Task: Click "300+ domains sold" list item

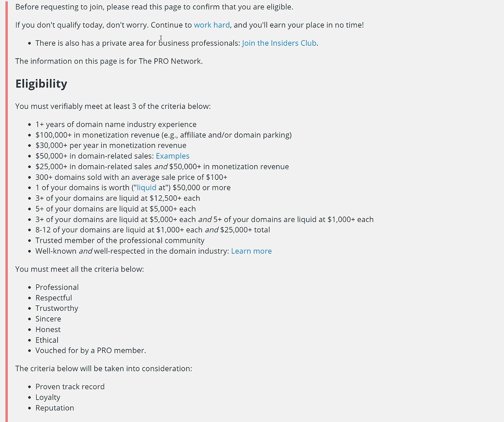Action: click(131, 177)
